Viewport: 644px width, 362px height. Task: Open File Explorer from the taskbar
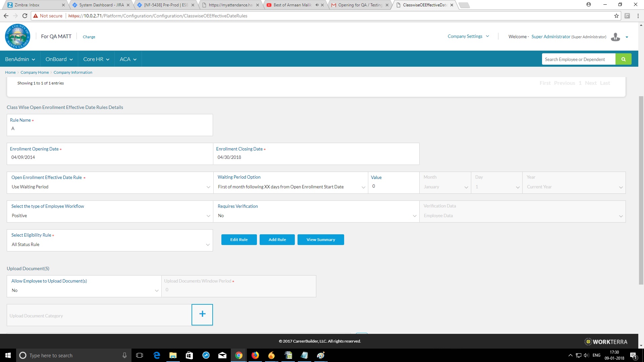pos(173,355)
